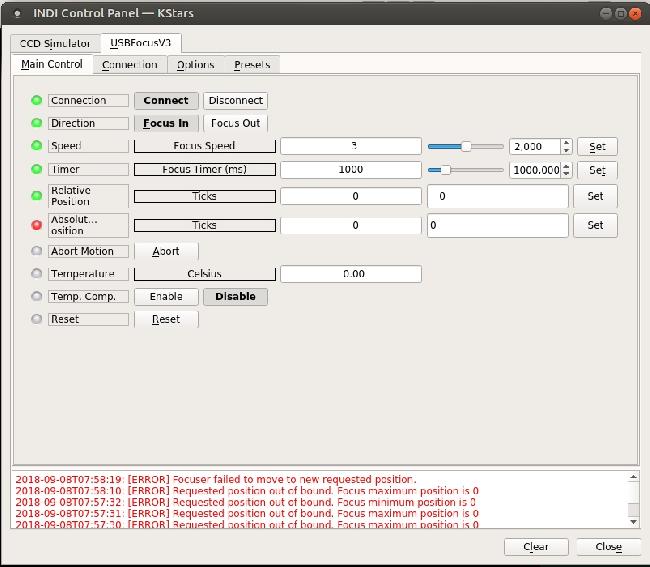This screenshot has height=567, width=650.
Task: Click the Abort Motion property label
Action: [x=88, y=252]
